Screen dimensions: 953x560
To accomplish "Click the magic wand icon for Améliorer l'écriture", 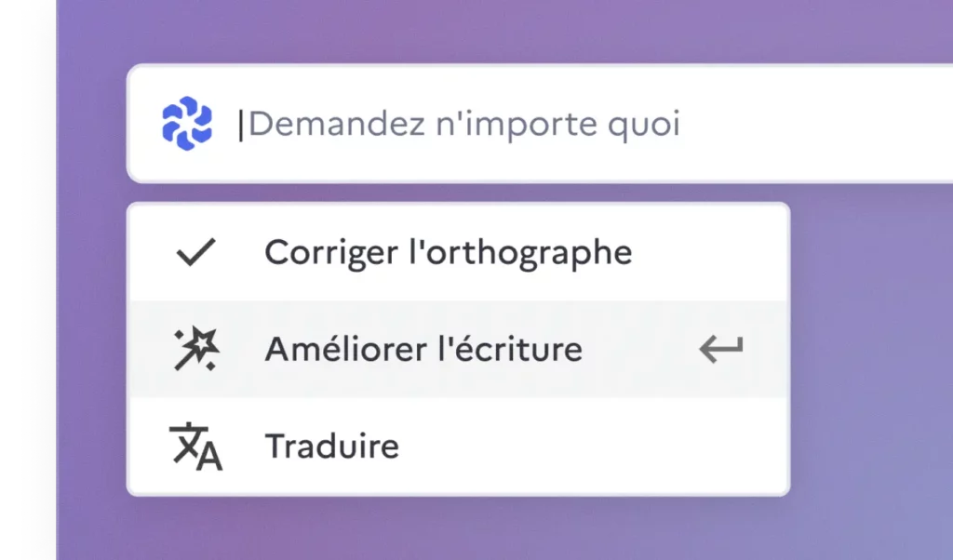I will tap(194, 349).
